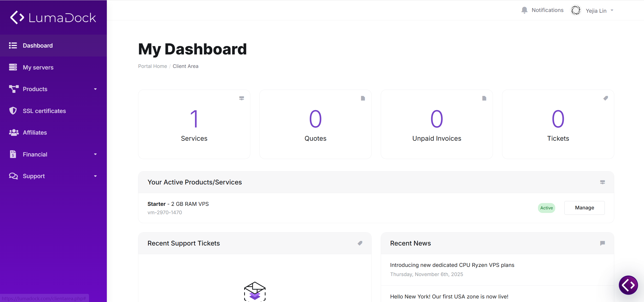
Task: Expand the Financial sidebar menu
Action: pyautogui.click(x=53, y=154)
